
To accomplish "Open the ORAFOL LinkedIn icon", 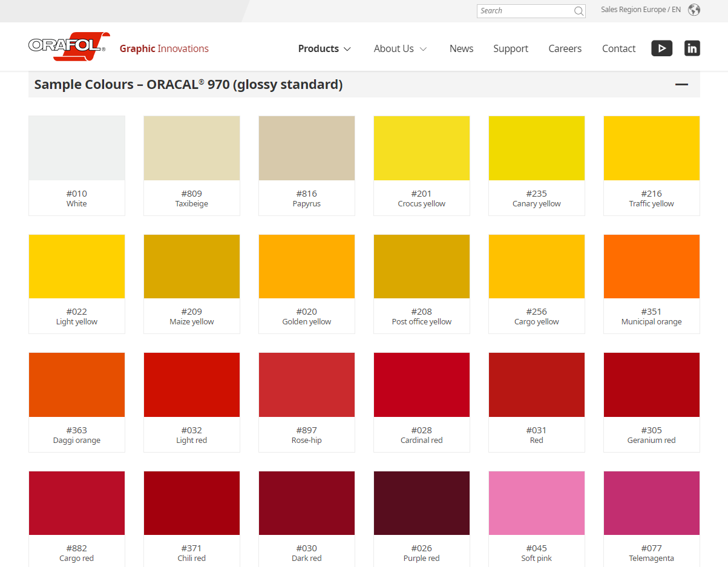I will 692,48.
